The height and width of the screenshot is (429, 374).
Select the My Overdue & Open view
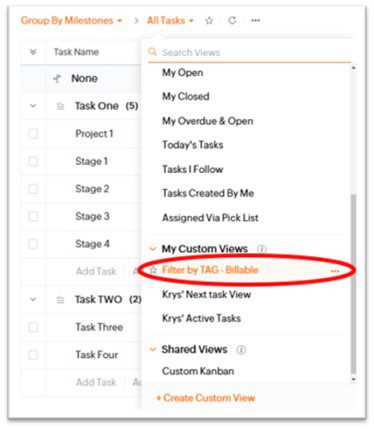click(x=208, y=121)
